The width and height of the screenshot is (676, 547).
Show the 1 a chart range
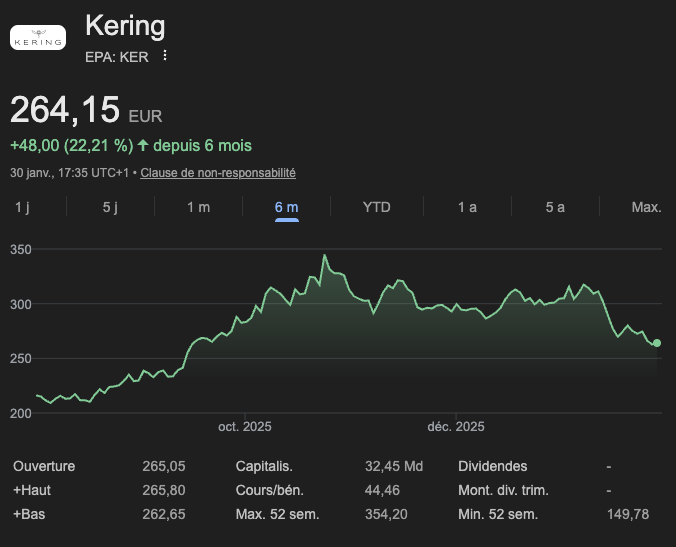click(x=467, y=207)
